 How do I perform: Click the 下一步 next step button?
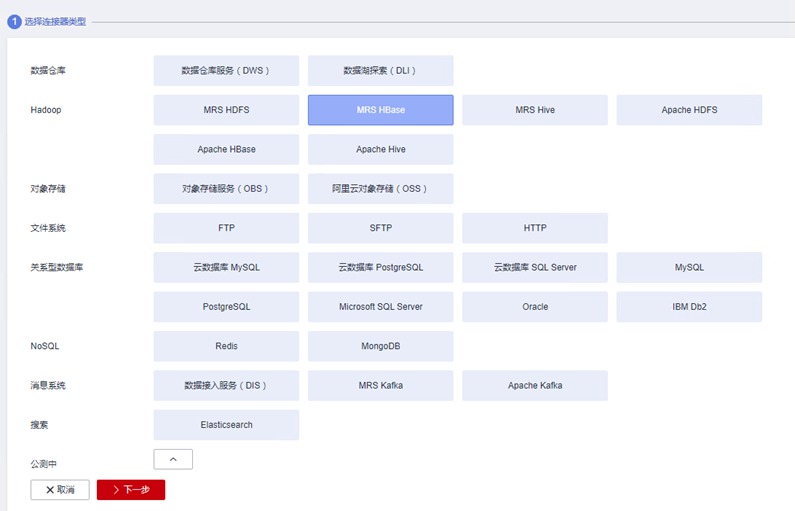pos(131,490)
